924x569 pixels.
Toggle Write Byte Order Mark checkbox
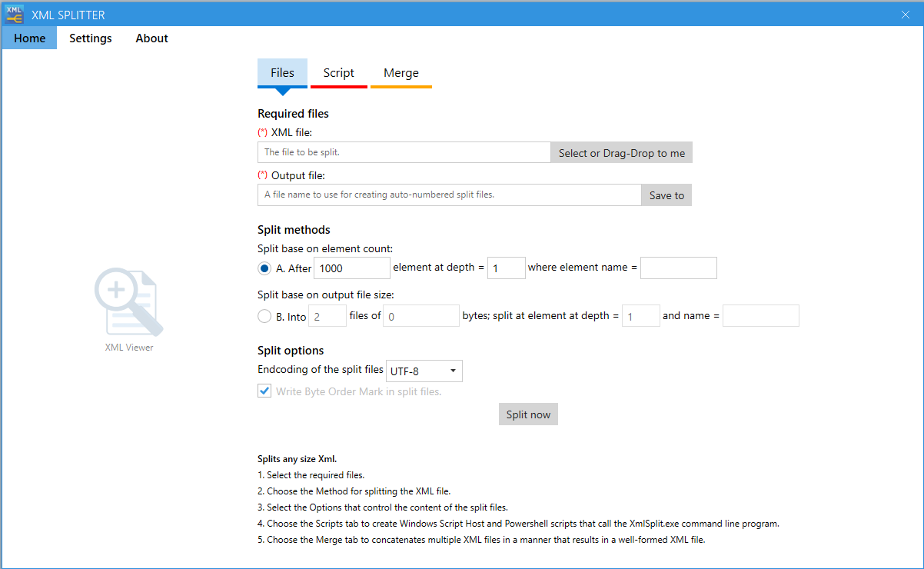[x=264, y=391]
